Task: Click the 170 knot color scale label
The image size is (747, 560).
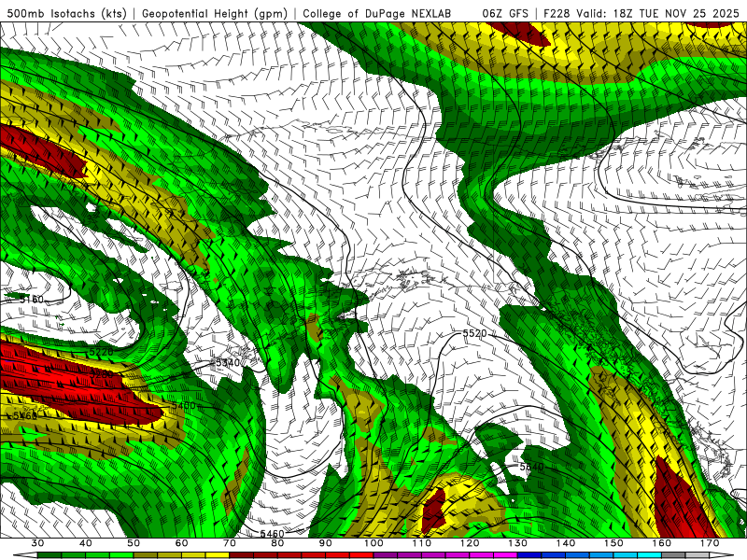Action: 711,543
